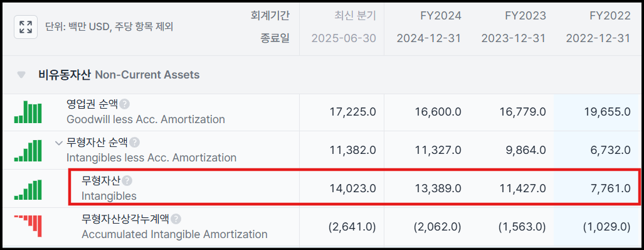Select the FY2024 column header

tap(441, 16)
